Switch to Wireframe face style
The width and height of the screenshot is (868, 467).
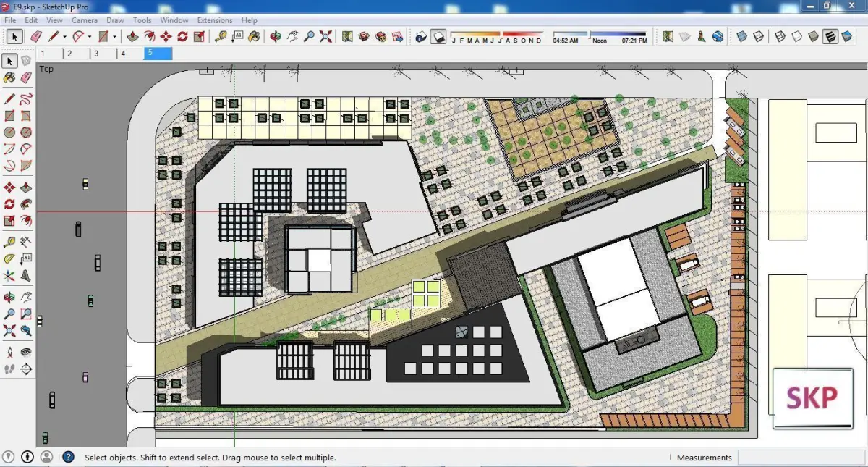(780, 36)
